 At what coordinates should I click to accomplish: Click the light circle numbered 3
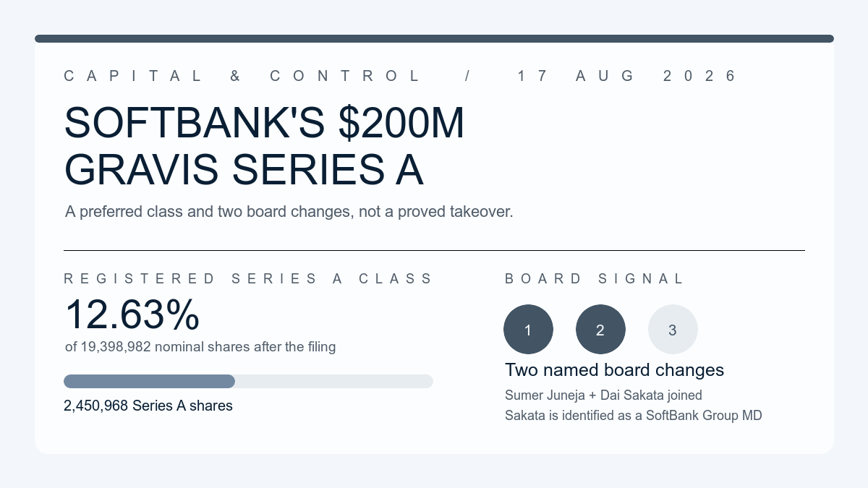pyautogui.click(x=673, y=330)
